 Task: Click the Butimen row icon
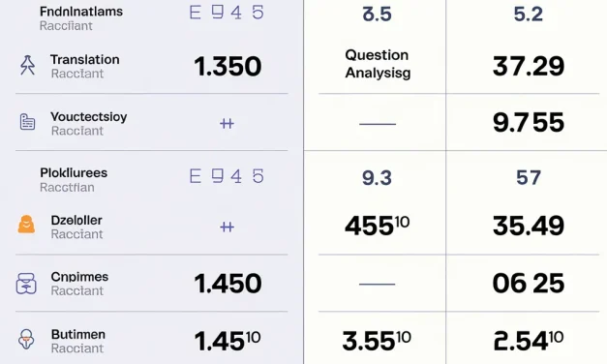coord(26,339)
